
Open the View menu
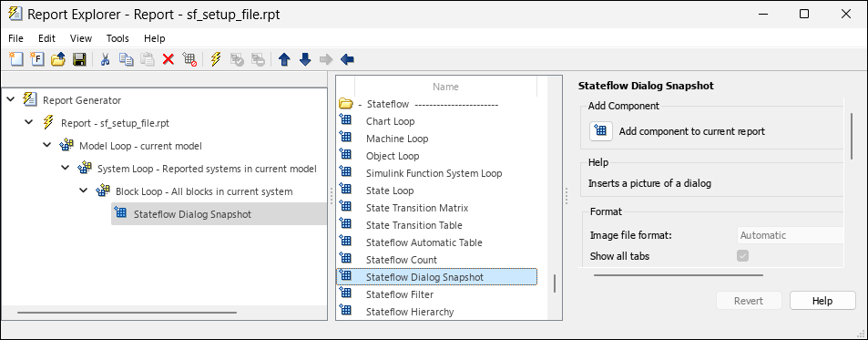[81, 38]
